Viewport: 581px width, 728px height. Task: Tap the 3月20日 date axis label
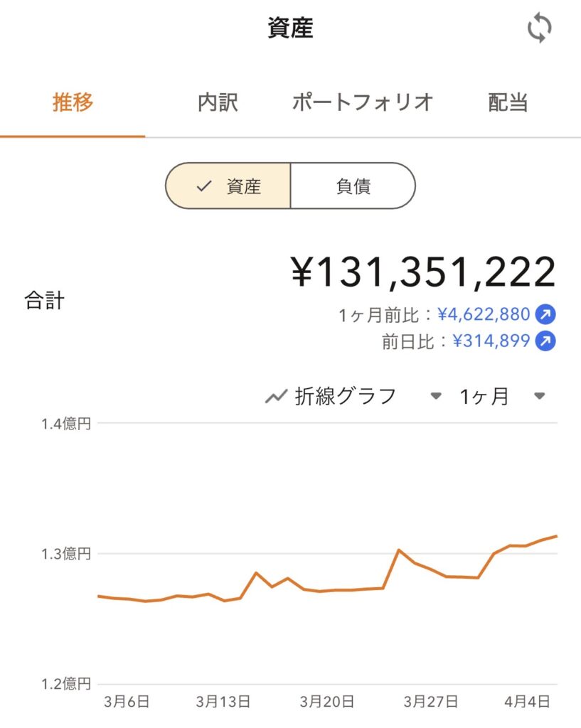[x=327, y=702]
